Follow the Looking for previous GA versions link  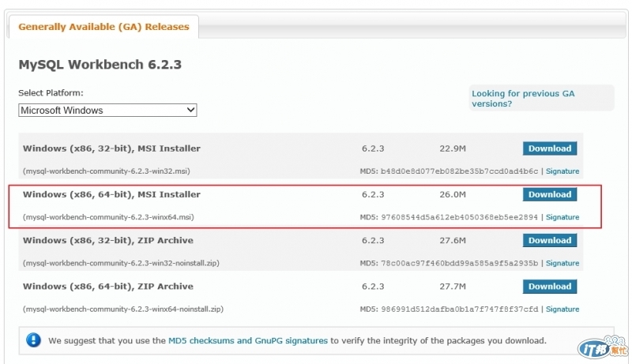tap(522, 99)
